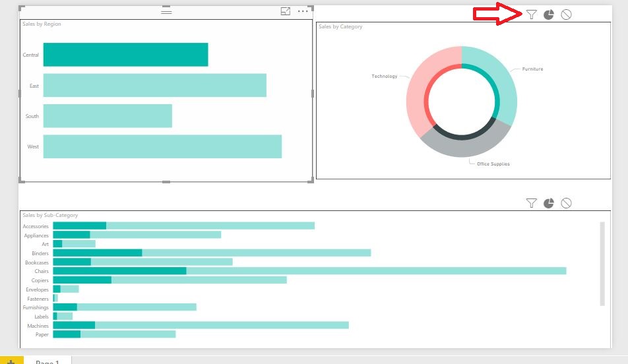The height and width of the screenshot is (364, 628).
Task: Click the Labels axis label
Action: [42, 317]
